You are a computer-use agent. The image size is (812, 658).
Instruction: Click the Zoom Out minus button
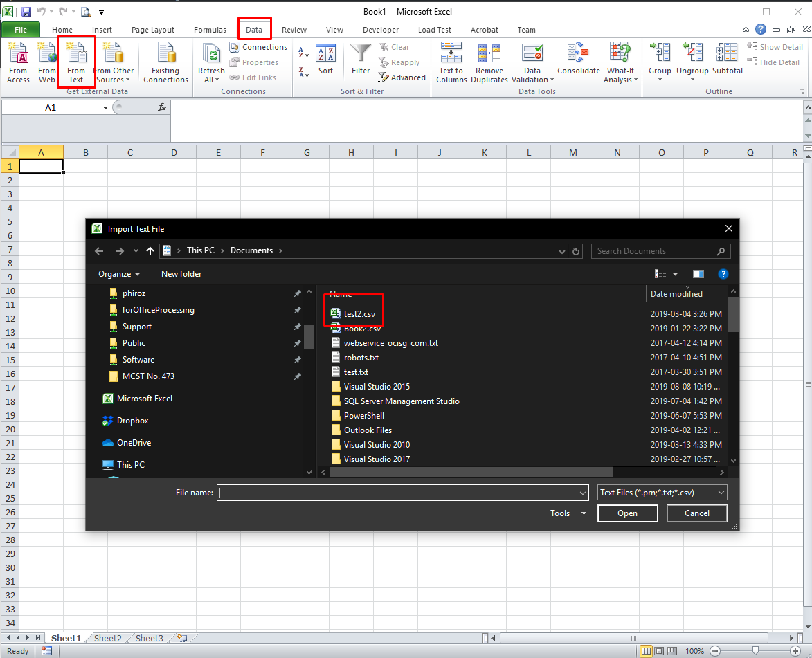coord(715,651)
